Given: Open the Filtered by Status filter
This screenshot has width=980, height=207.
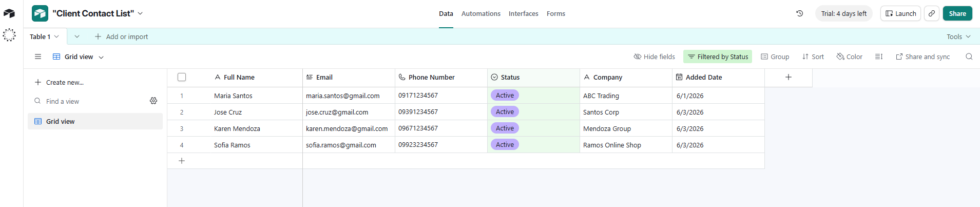Looking at the screenshot, I should [718, 57].
